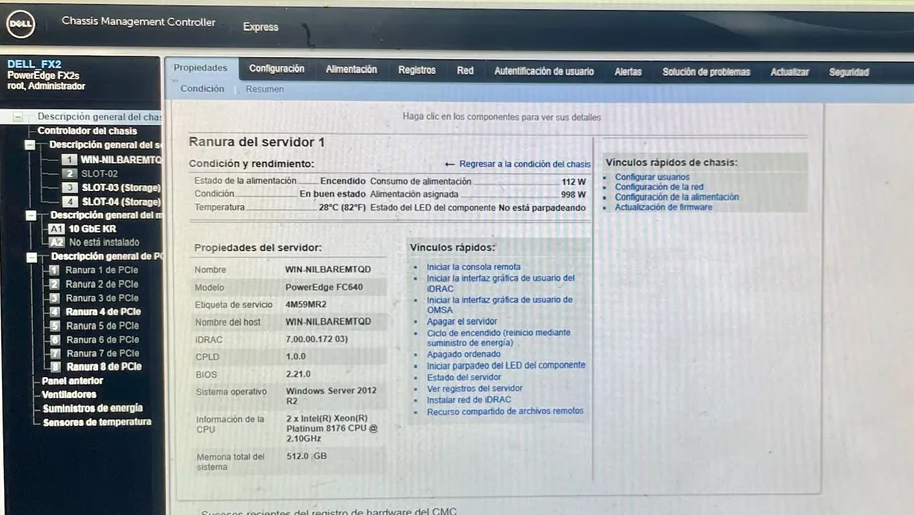914x515 pixels.
Task: Open Ver registros del servidor link
Action: [474, 389]
